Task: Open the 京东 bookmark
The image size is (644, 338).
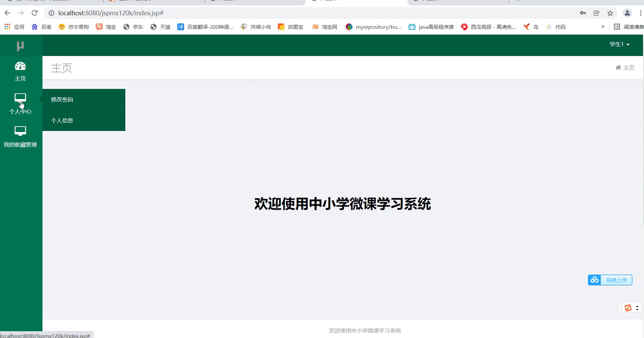Action: [x=133, y=27]
